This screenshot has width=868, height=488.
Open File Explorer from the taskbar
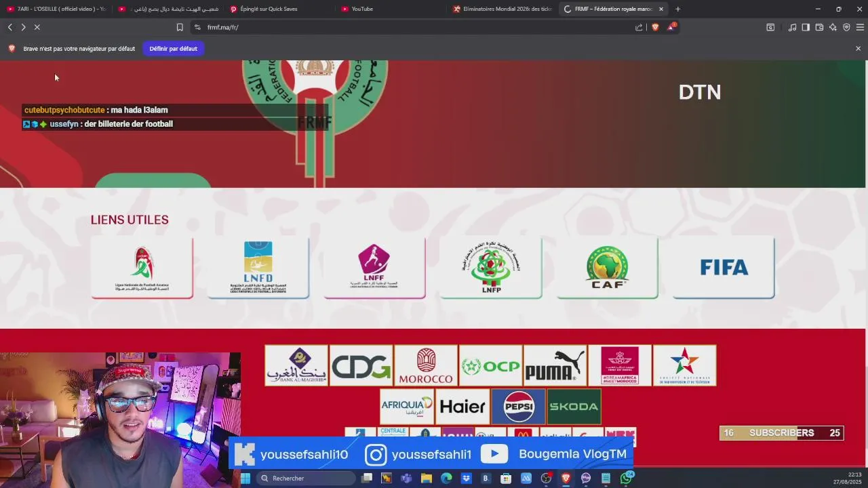pos(427,479)
